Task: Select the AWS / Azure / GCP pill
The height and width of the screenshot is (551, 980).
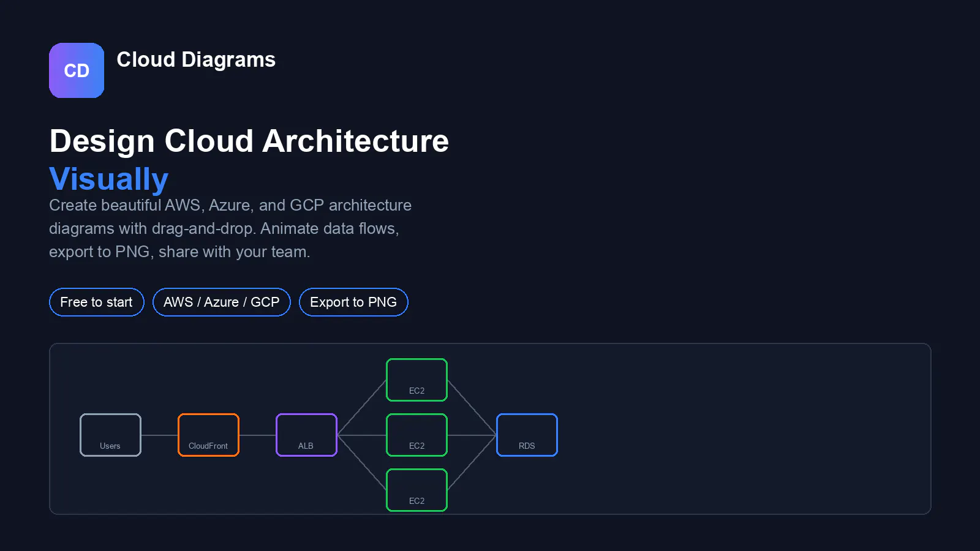Action: (221, 302)
